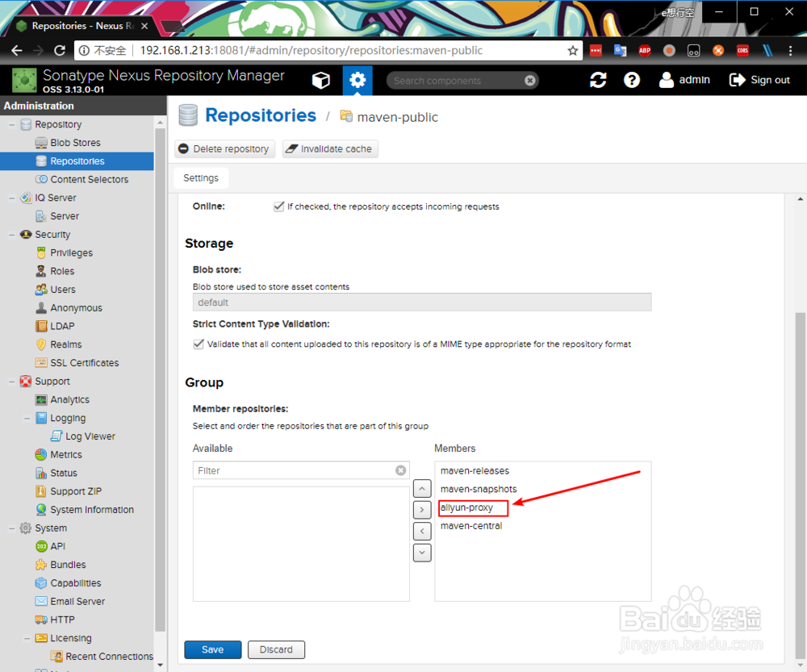Toggle Strict Content Type Validation checkbox
807x672 pixels.
pyautogui.click(x=199, y=344)
